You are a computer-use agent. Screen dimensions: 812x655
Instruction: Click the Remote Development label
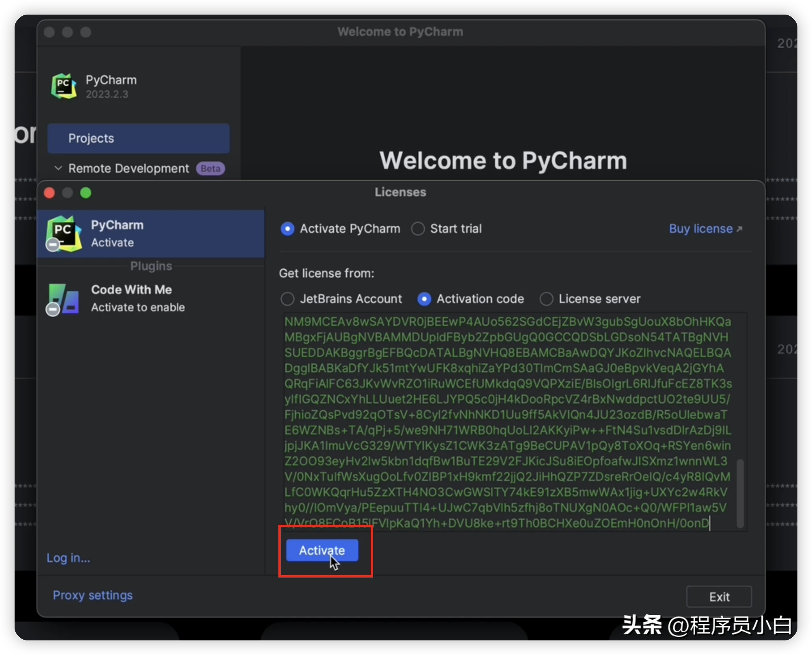point(128,169)
